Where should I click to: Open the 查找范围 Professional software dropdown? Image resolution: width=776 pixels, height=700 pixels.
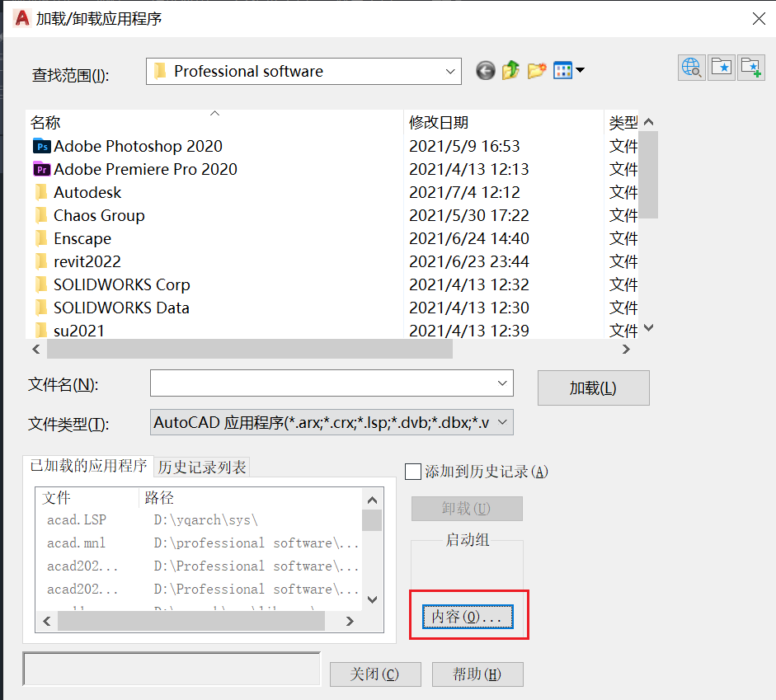303,71
